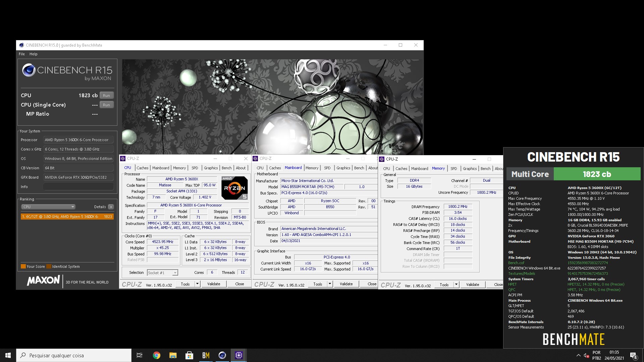Viewport: 644px width, 362px height.
Task: Run the CPU multi-core benchmark
Action: 106,96
